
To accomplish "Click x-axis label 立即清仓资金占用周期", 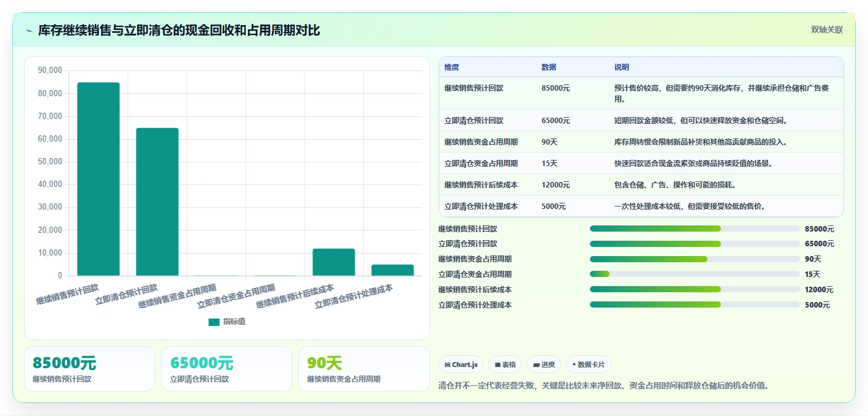I will 236,296.
